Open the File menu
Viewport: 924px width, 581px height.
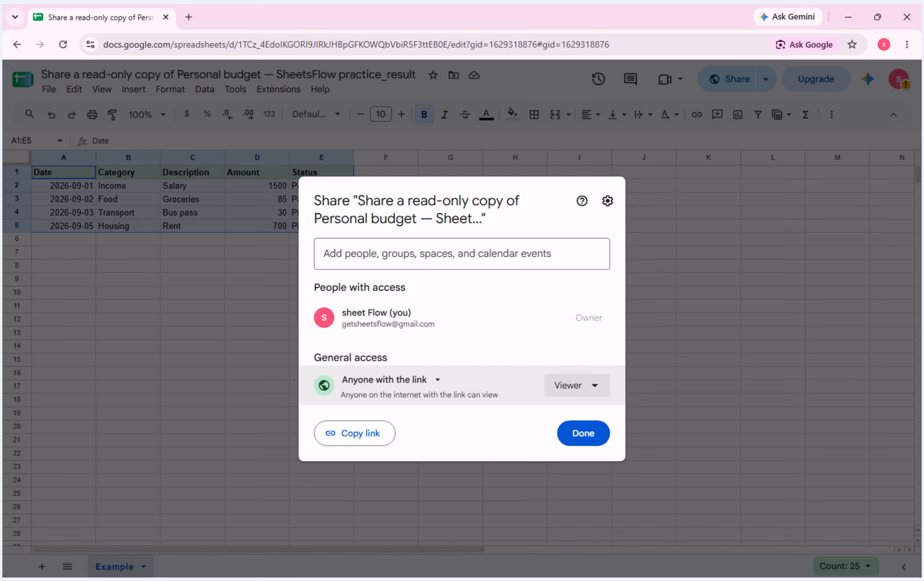[x=49, y=89]
